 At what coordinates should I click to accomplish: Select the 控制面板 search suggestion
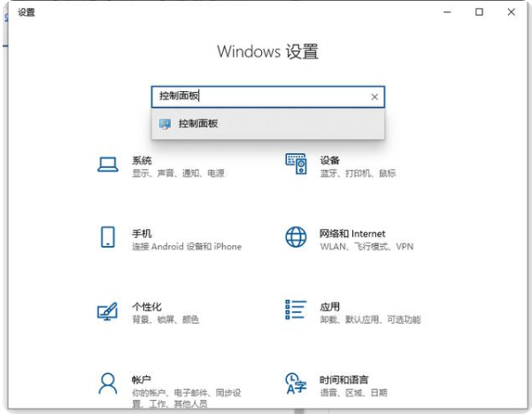pos(268,124)
